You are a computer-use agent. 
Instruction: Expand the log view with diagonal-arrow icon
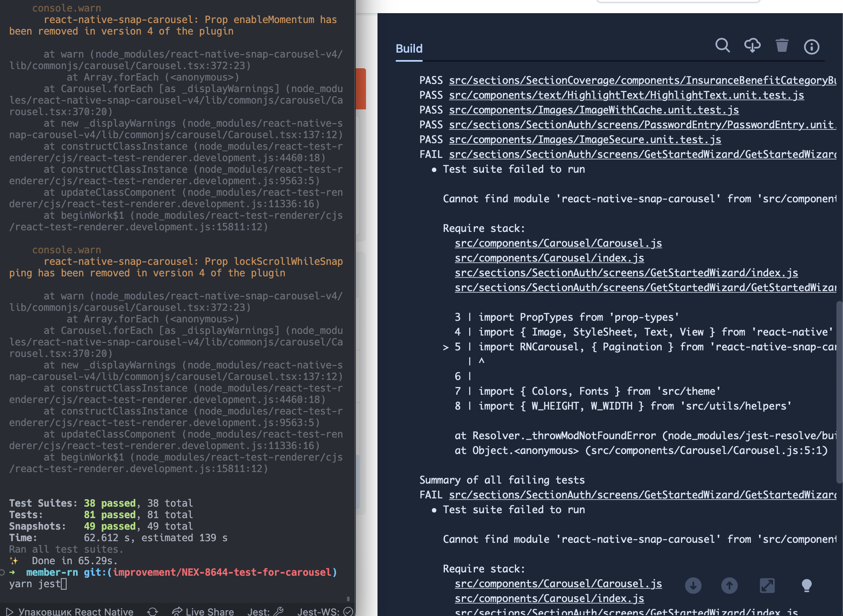[x=768, y=586]
